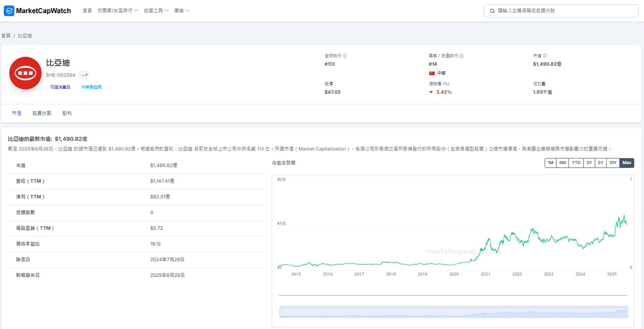This screenshot has width=644, height=329.
Task: Click the BYD red company logo
Action: pos(25,73)
